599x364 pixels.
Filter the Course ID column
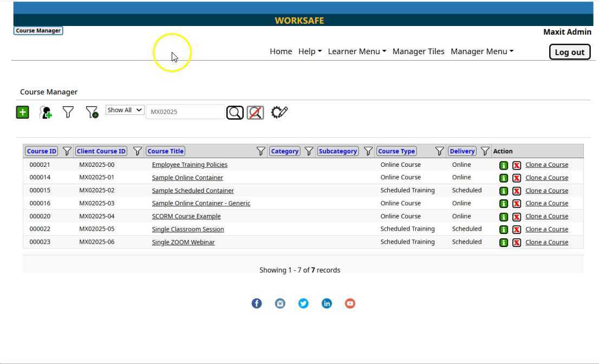(x=67, y=151)
